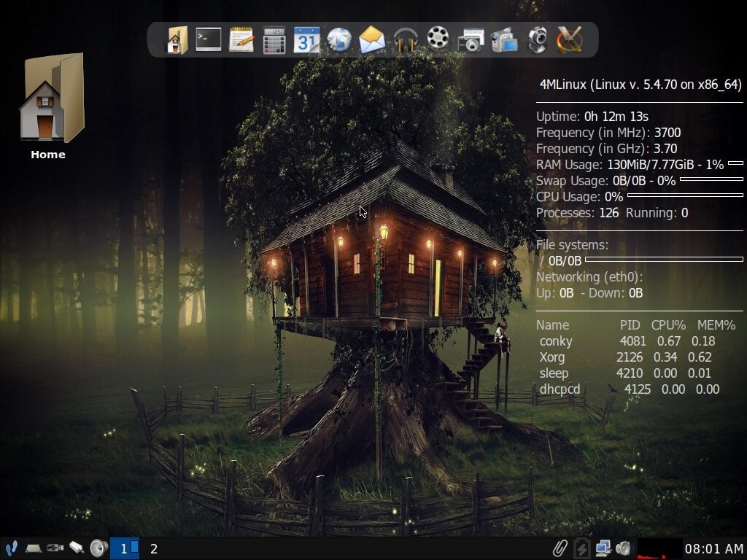
Task: Launch the terminal from the dock
Action: click(209, 39)
